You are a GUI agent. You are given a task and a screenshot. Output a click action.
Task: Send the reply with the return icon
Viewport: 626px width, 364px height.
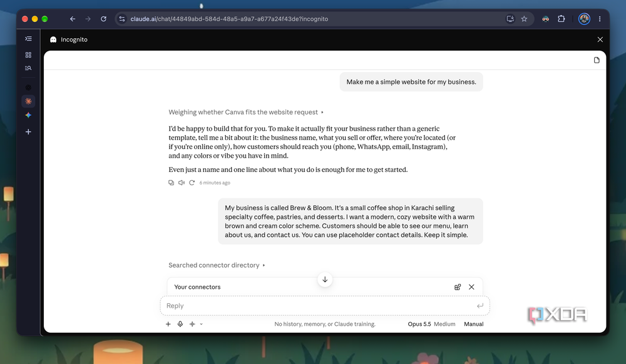click(x=480, y=306)
